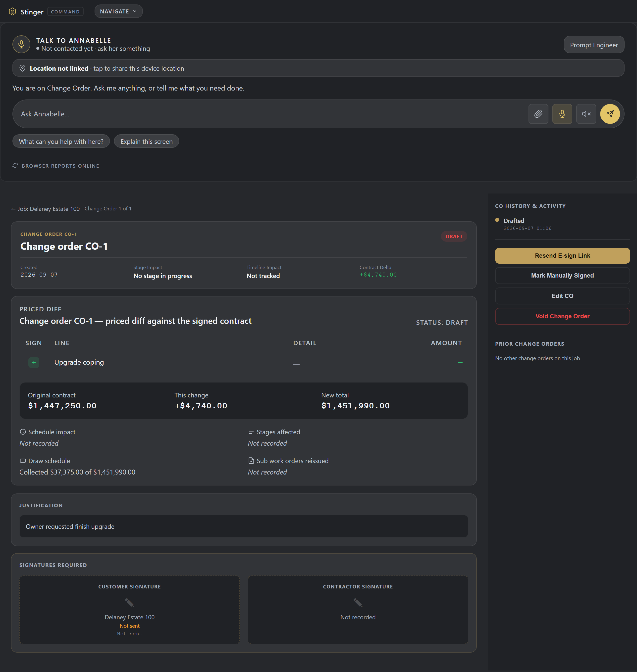Click the red DRAFT status badge
The image size is (637, 672).
pyautogui.click(x=454, y=236)
